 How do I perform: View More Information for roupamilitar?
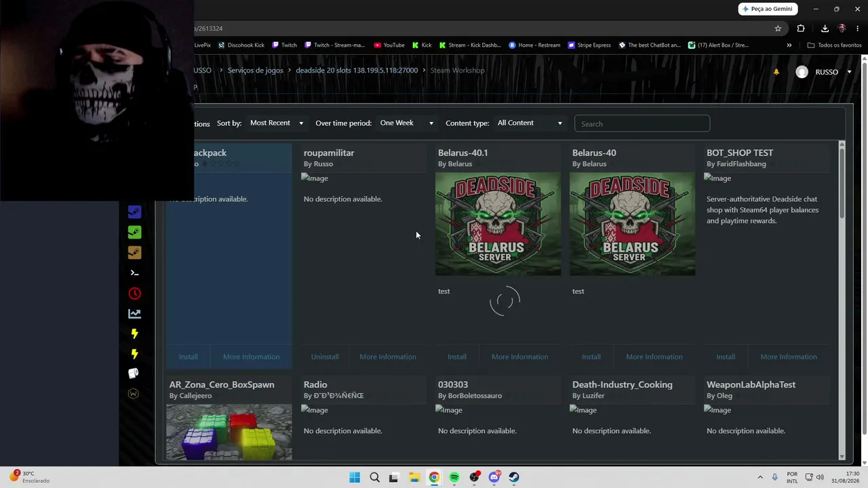388,357
